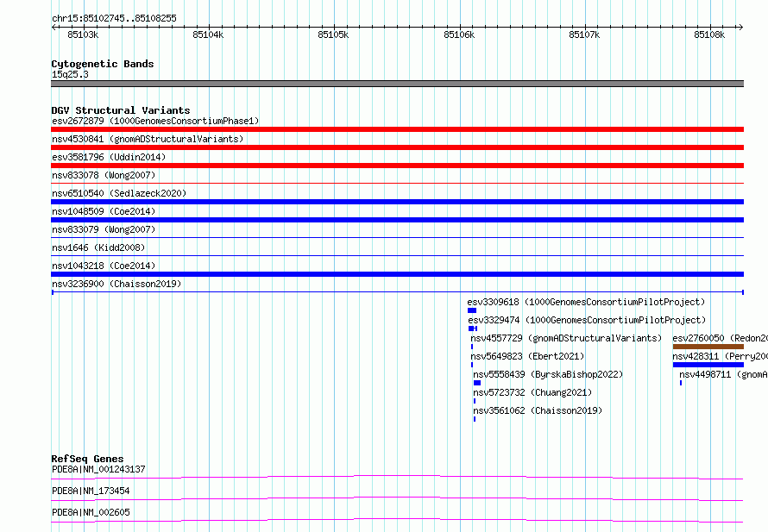Image resolution: width=768 pixels, height=532 pixels.
Task: Click small blue nsv5558439 feature block
Action: point(477,383)
